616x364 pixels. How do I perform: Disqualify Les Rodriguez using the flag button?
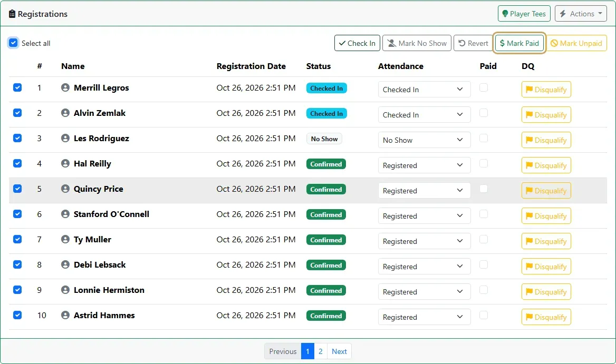[546, 140]
